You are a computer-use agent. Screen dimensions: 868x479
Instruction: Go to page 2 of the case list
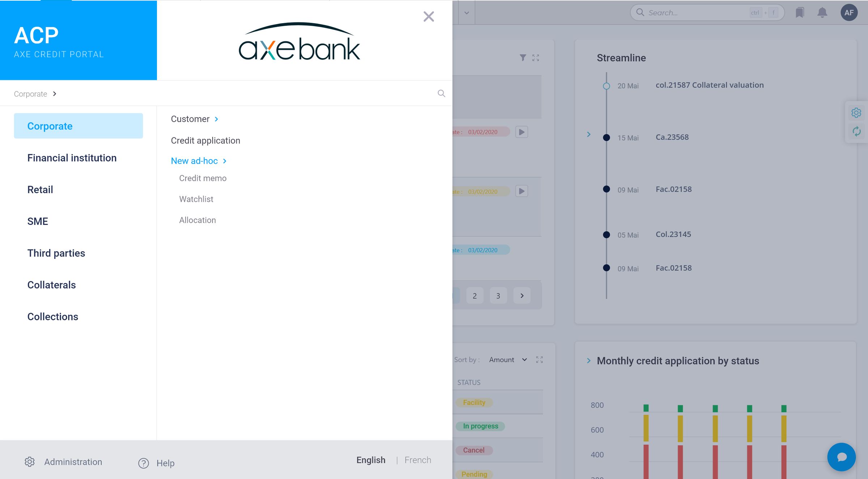coord(475,295)
